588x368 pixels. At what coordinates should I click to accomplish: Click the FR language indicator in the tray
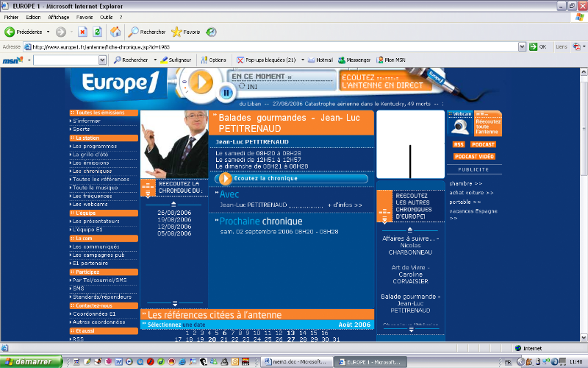(508, 362)
